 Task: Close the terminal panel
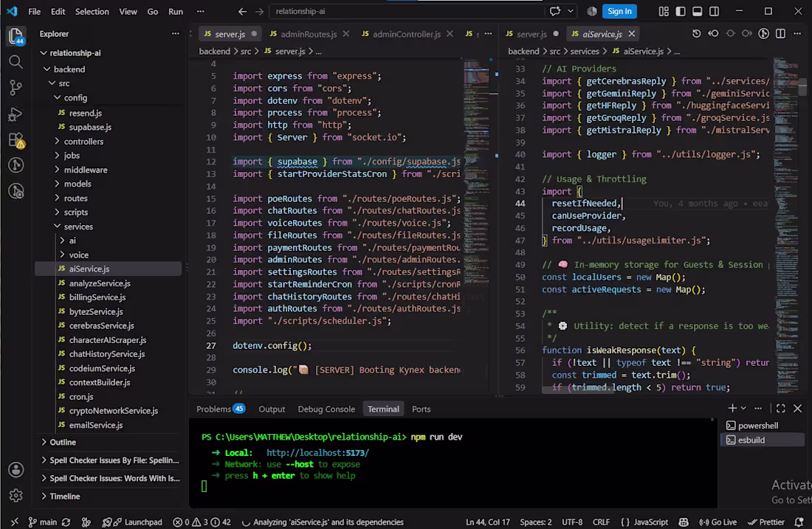point(797,409)
